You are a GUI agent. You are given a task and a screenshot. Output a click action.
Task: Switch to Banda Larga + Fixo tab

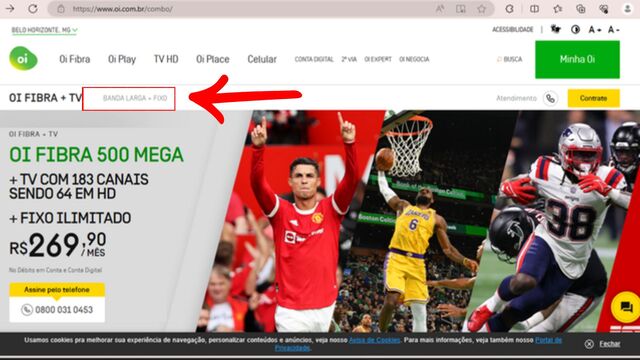point(135,98)
